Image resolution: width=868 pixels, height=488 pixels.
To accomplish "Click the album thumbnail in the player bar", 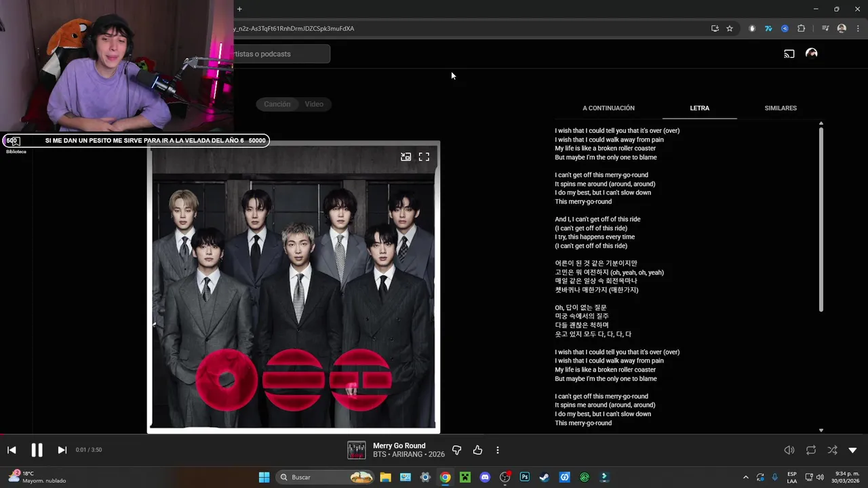I will [x=357, y=450].
